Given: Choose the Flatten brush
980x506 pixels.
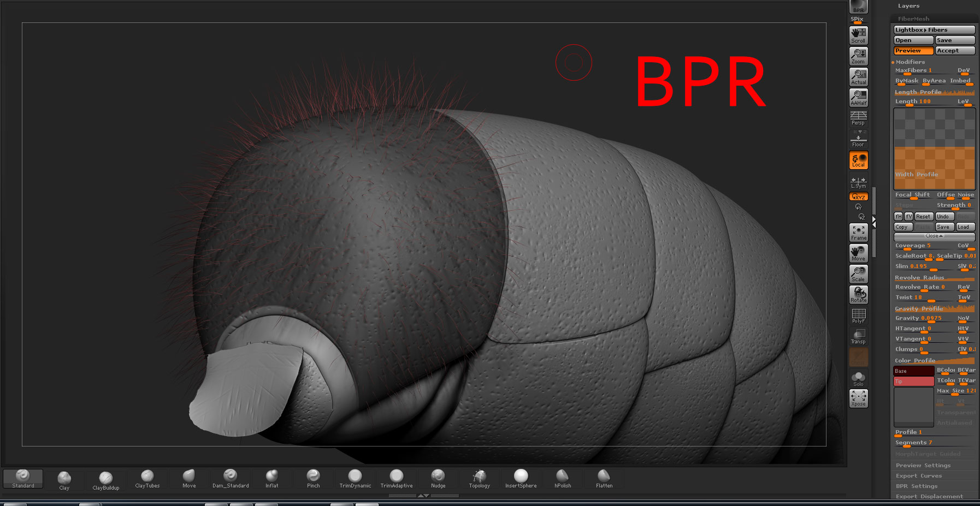Looking at the screenshot, I should 604,479.
